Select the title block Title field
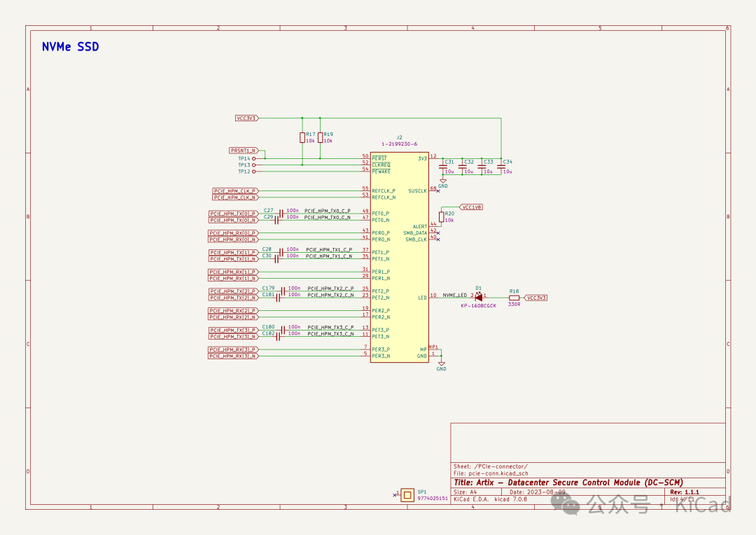The width and height of the screenshot is (756, 535). 568,482
